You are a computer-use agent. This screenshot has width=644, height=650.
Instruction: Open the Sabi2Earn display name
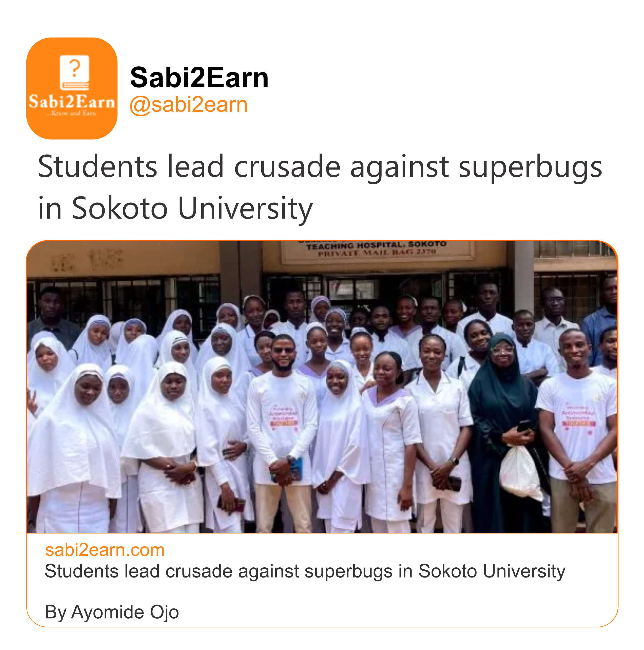[x=199, y=78]
